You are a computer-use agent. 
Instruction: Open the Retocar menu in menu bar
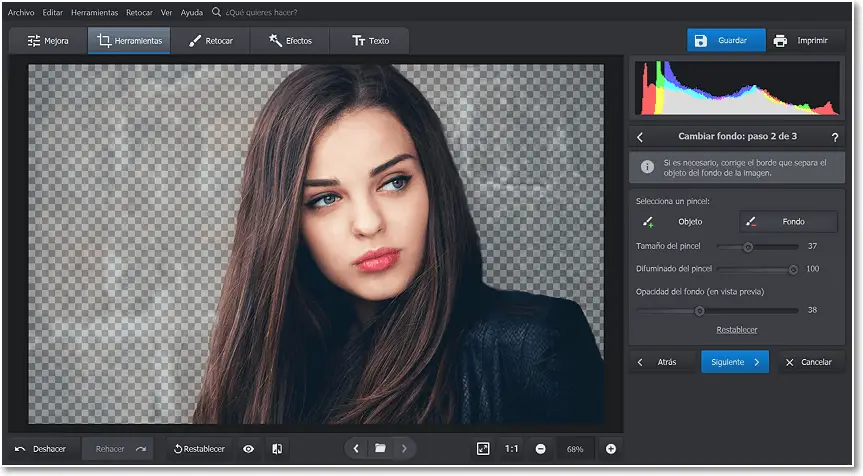pyautogui.click(x=139, y=12)
